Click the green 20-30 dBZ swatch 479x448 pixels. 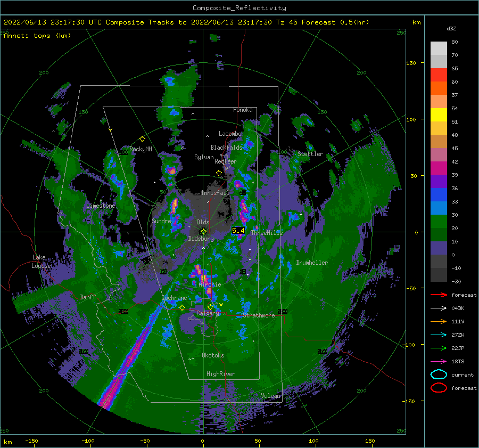439,222
